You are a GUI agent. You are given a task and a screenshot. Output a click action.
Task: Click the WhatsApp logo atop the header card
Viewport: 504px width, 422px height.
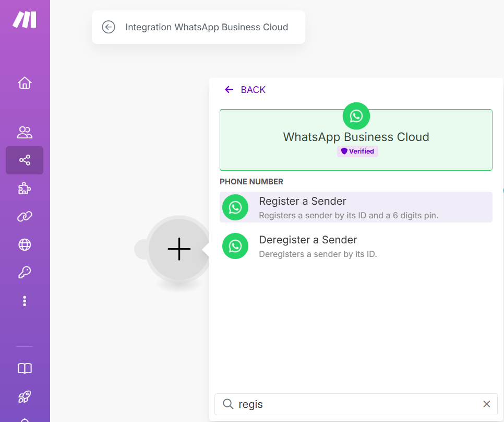[356, 116]
